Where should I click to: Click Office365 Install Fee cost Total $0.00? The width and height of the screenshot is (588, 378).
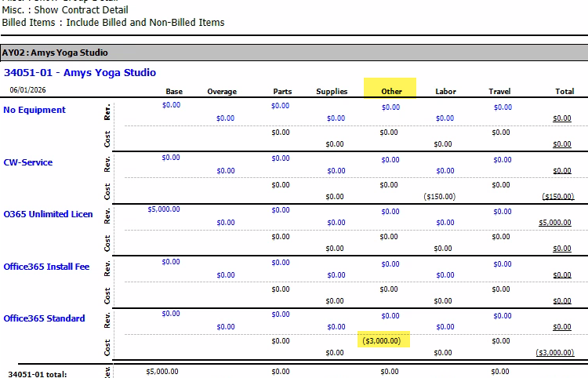[562, 301]
